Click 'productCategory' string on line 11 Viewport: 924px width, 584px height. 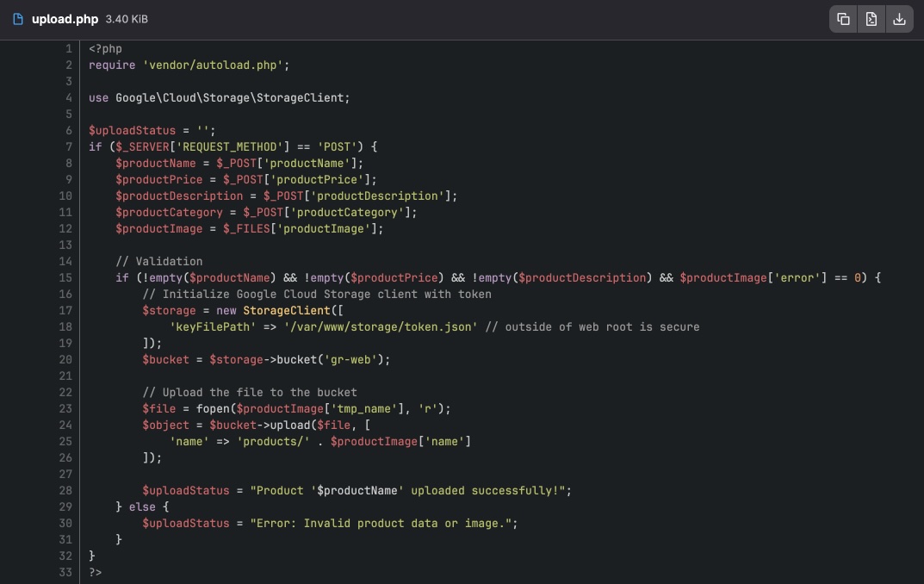[348, 212]
